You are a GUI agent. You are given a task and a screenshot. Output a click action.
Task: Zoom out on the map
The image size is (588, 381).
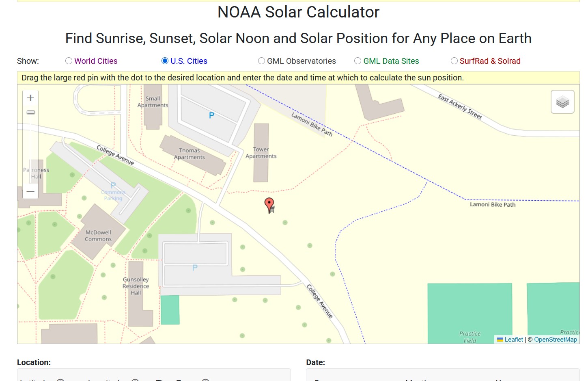pyautogui.click(x=30, y=191)
